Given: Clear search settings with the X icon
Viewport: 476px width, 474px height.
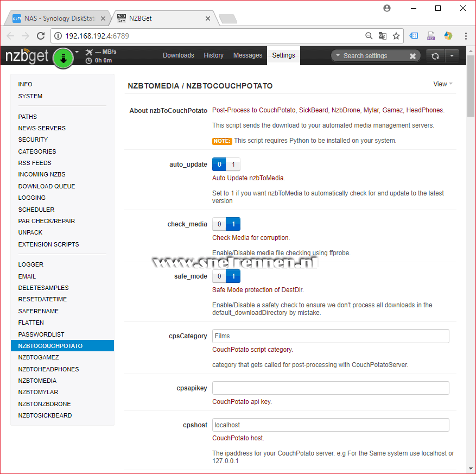Looking at the screenshot, I should click(412, 56).
